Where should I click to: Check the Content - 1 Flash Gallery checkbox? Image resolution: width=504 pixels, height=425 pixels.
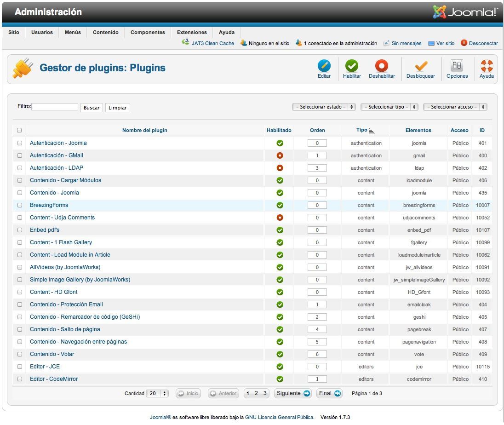point(20,242)
